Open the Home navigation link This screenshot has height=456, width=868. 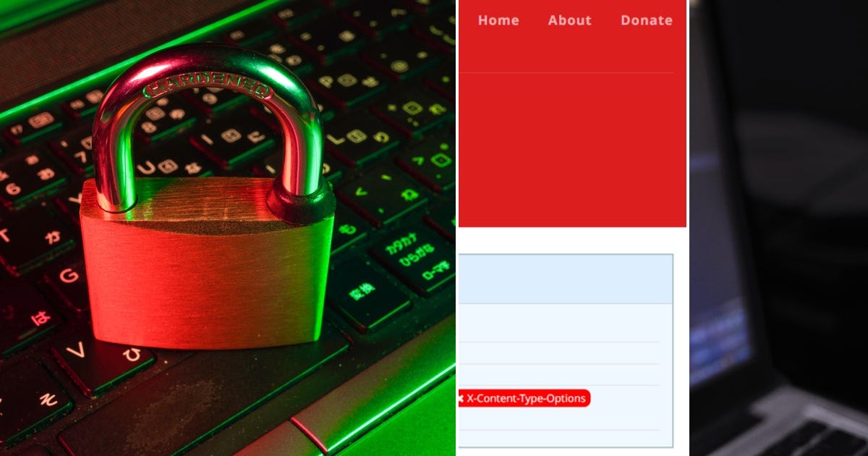(498, 20)
